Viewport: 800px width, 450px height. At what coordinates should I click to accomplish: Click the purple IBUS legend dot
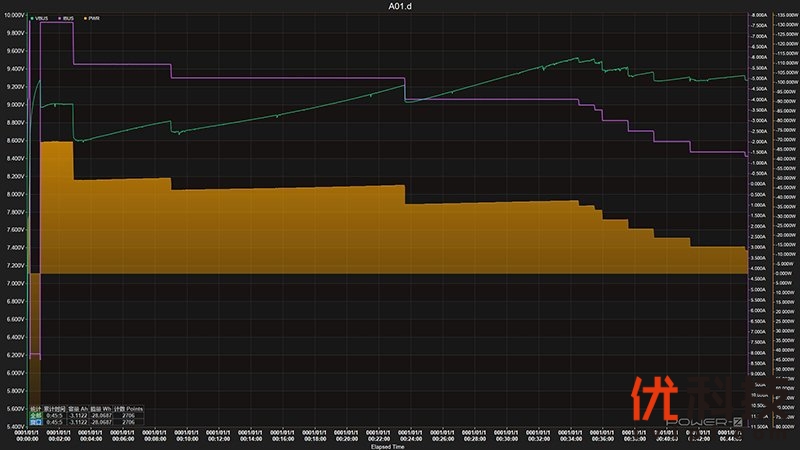coord(59,19)
